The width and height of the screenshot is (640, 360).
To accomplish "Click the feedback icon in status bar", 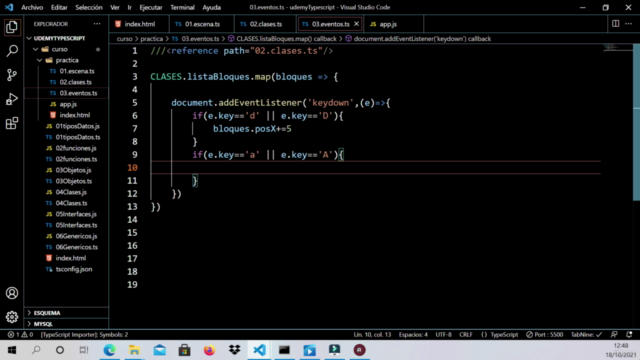I will coord(614,335).
